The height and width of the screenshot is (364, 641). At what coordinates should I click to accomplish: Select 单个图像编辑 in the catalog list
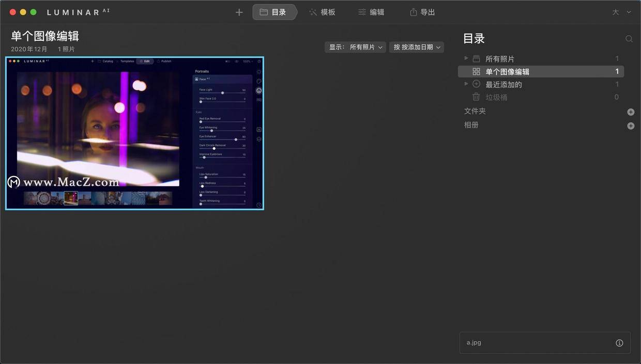coord(541,72)
